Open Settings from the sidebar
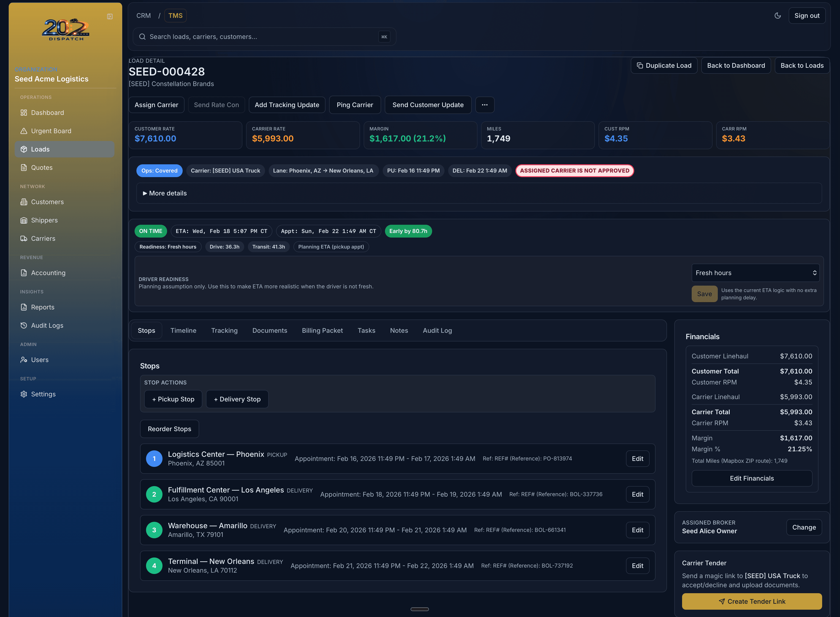The width and height of the screenshot is (840, 617). pyautogui.click(x=43, y=394)
